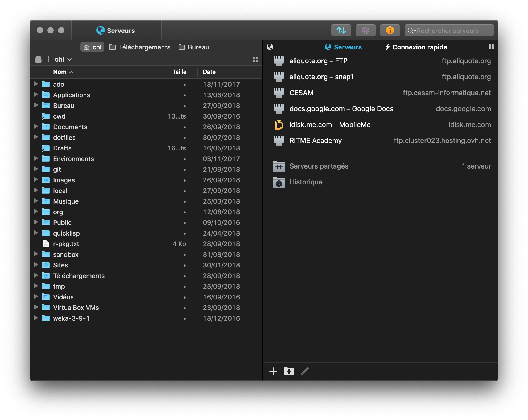Click the plus icon to add server
This screenshot has width=528, height=420.
pos(273,371)
